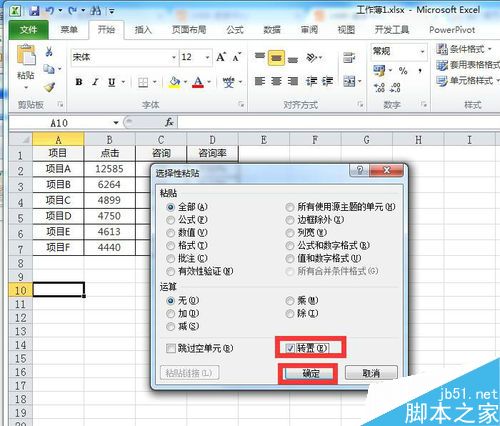Image resolution: width=500 pixels, height=426 pixels.
Task: Click the text orientation icon
Action: tap(312, 58)
